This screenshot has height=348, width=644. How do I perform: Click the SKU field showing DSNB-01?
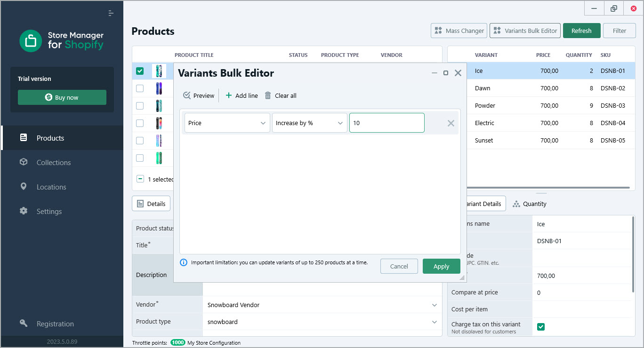pyautogui.click(x=583, y=241)
